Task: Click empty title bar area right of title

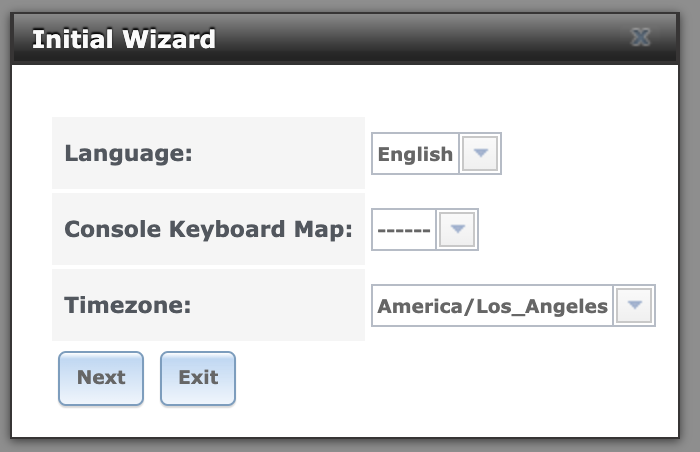Action: point(420,40)
